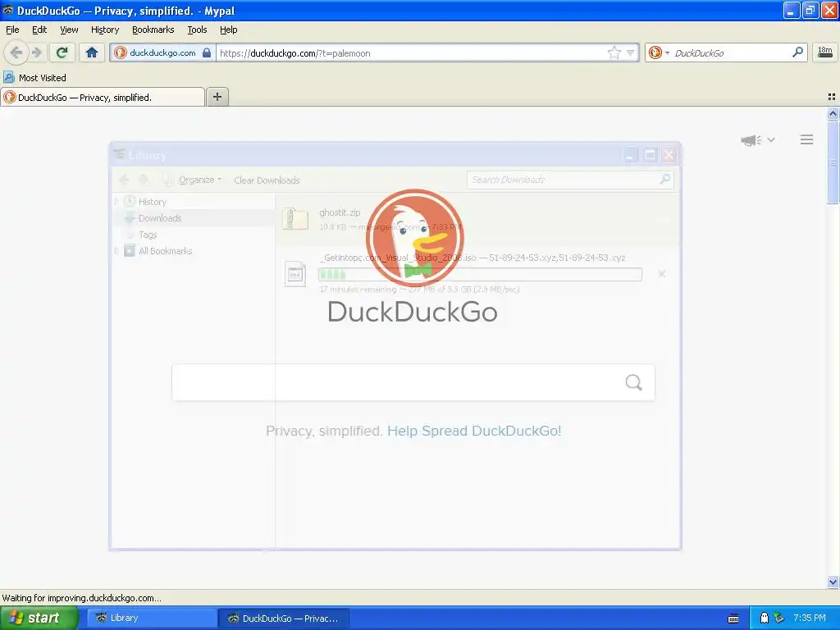The width and height of the screenshot is (840, 630).
Task: Open the Edit menu
Action: point(39,30)
